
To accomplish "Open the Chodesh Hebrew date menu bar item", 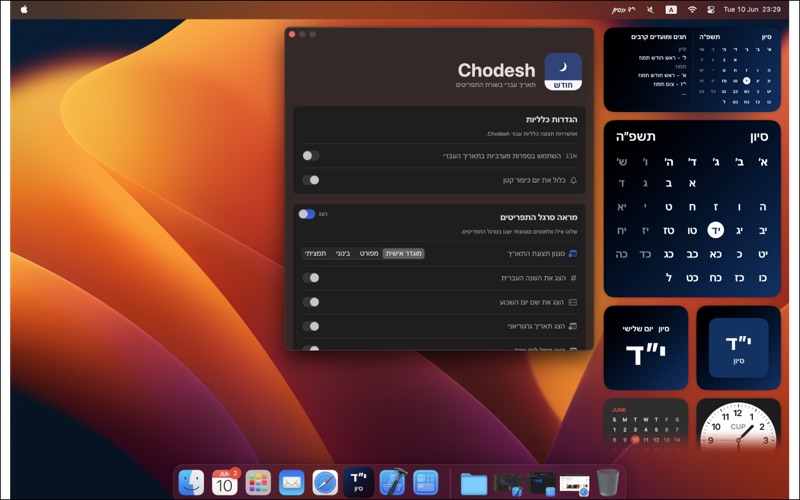I will [x=623, y=9].
